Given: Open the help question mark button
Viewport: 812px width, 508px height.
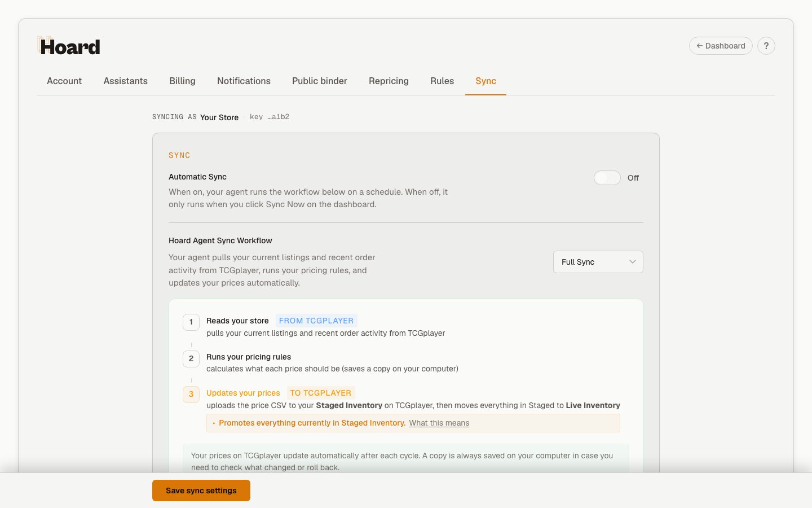Looking at the screenshot, I should click(766, 46).
